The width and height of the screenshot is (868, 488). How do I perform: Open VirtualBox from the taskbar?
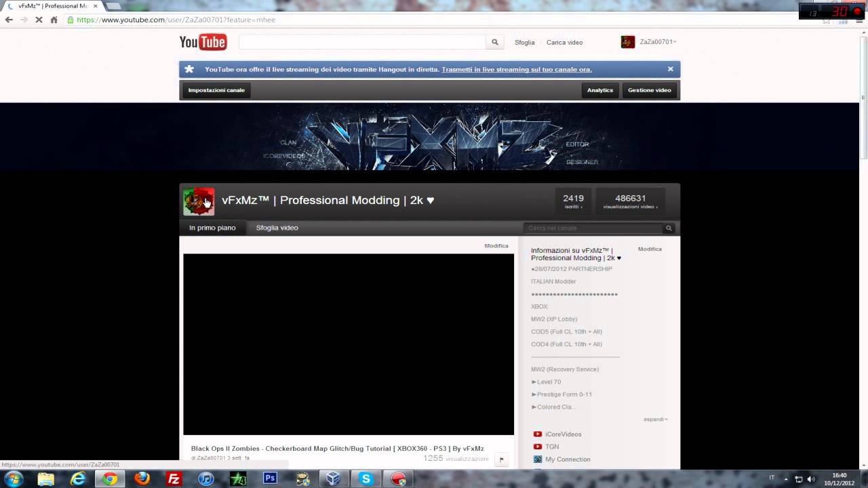(x=333, y=479)
